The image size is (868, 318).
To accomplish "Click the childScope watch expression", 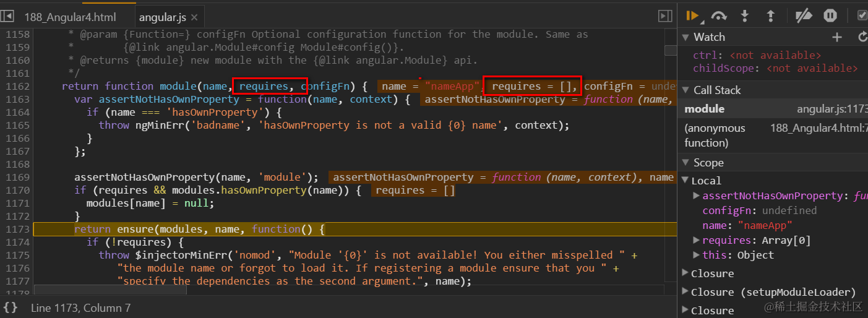I will pos(776,68).
